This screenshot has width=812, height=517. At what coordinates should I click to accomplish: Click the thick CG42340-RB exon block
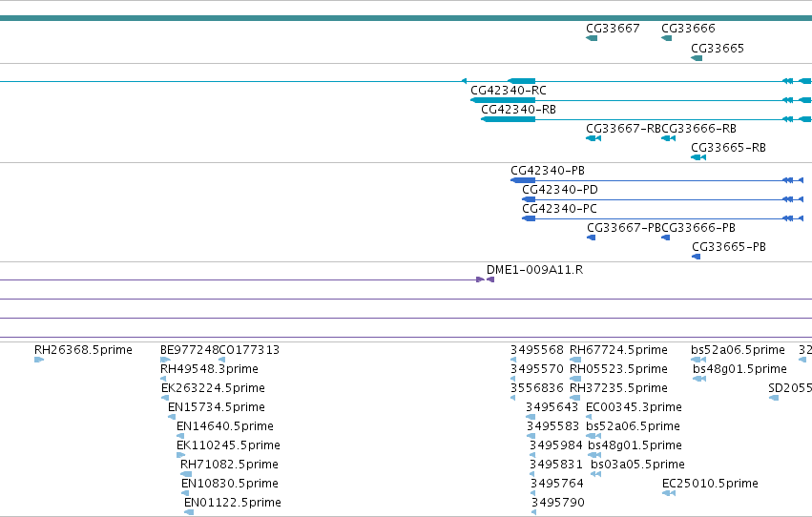pos(508,119)
